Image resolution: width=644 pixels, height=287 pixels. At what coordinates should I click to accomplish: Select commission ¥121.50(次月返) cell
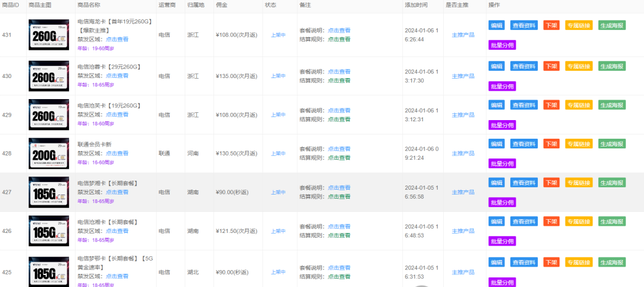pyautogui.click(x=236, y=231)
